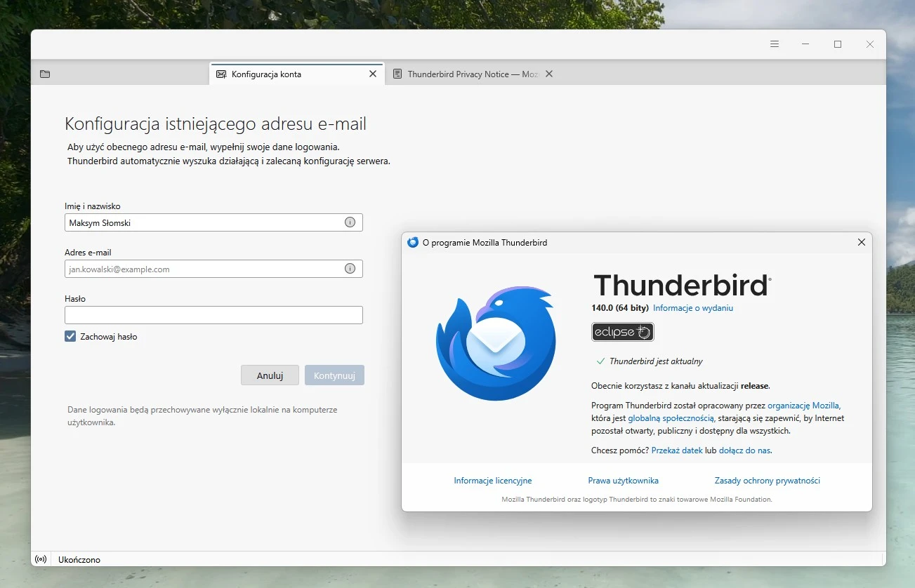Close the O programie Mozilla Thunderbird dialog
915x588 pixels.
pyautogui.click(x=862, y=242)
